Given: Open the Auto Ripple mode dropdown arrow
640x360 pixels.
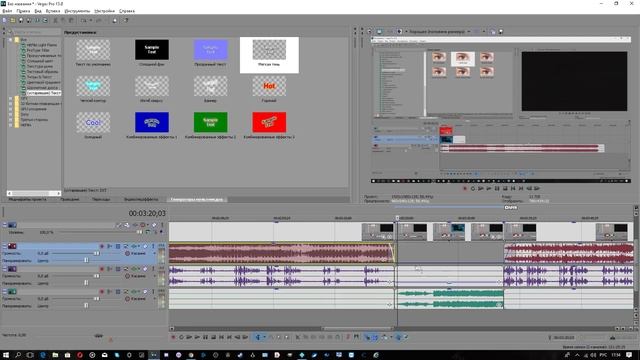Looking at the screenshot, I should pyautogui.click(x=391, y=337).
